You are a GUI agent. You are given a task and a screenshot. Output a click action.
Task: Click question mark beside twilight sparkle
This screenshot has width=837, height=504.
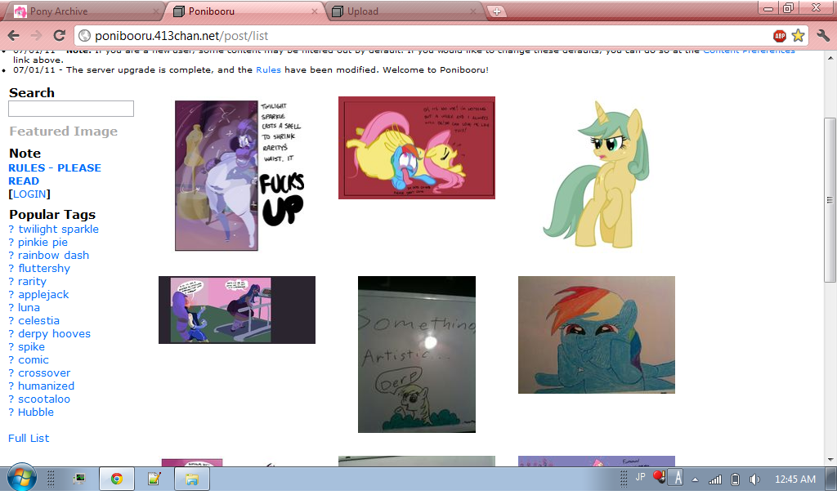(11, 230)
